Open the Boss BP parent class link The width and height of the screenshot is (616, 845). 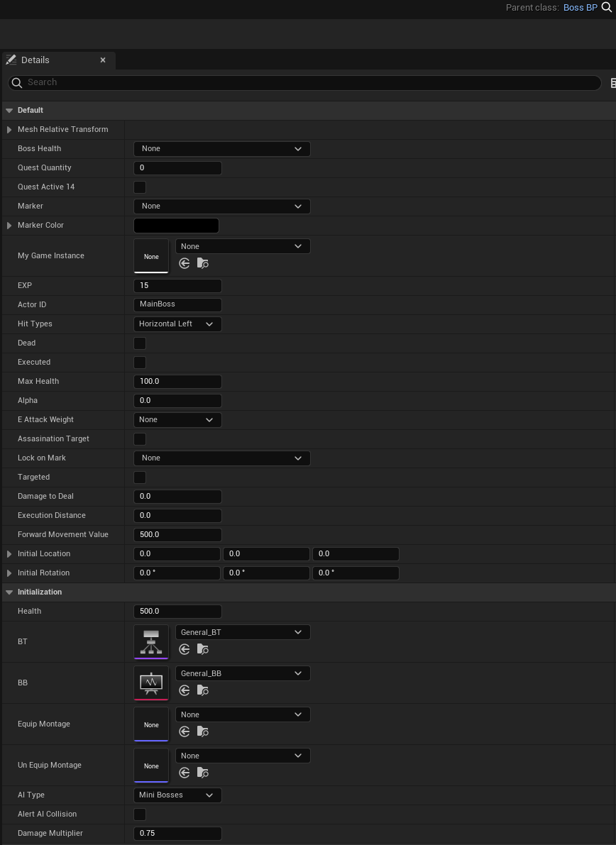click(581, 8)
